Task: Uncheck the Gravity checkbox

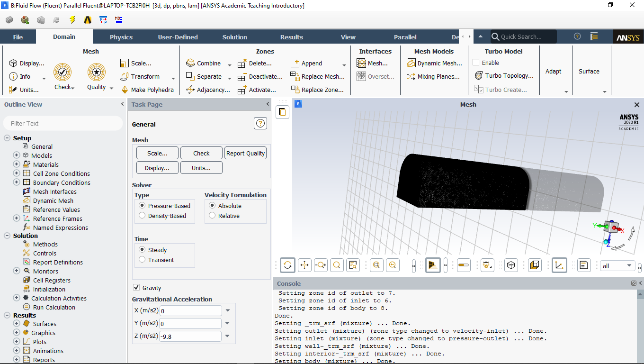Action: [137, 288]
